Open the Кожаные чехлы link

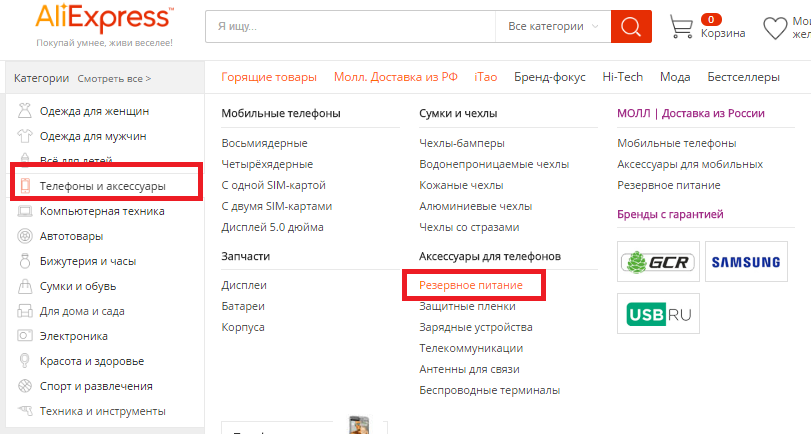pyautogui.click(x=461, y=185)
